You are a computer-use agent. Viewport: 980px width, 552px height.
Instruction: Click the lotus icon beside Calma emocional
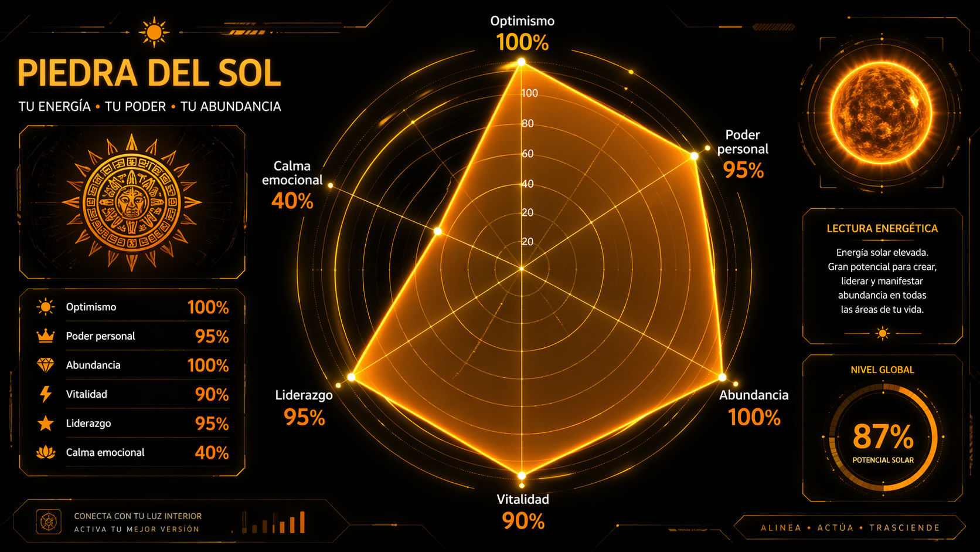[x=45, y=452]
